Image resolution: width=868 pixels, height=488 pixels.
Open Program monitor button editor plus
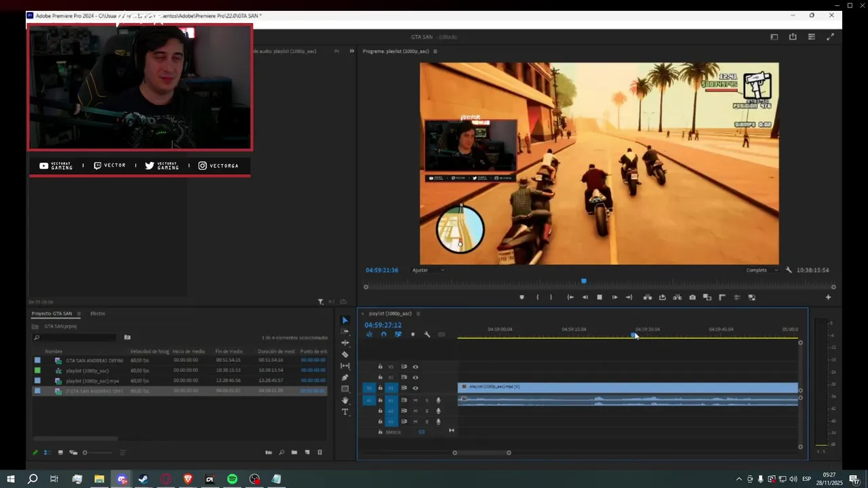[x=828, y=298]
